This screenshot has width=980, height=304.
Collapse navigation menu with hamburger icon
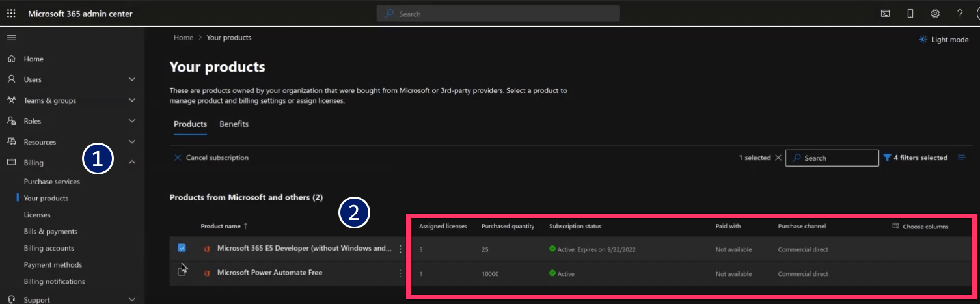click(x=11, y=38)
